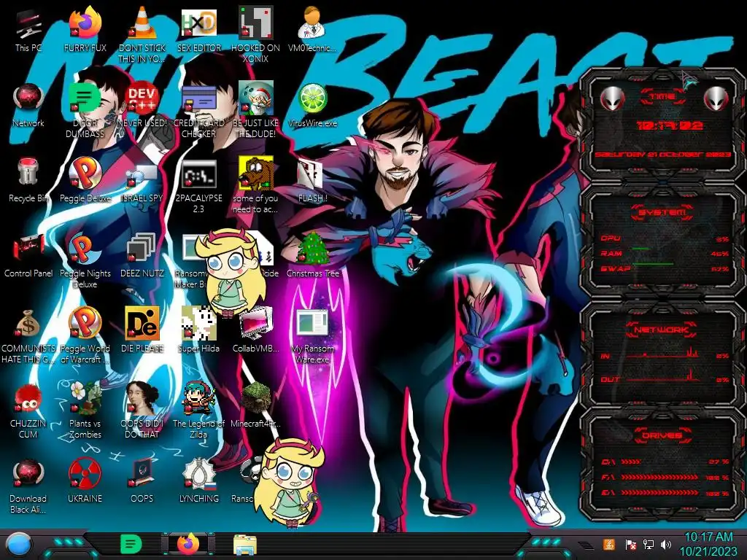This screenshot has height=560, width=747.
Task: Open the dog icon labeled some of you need
Action: [x=256, y=186]
